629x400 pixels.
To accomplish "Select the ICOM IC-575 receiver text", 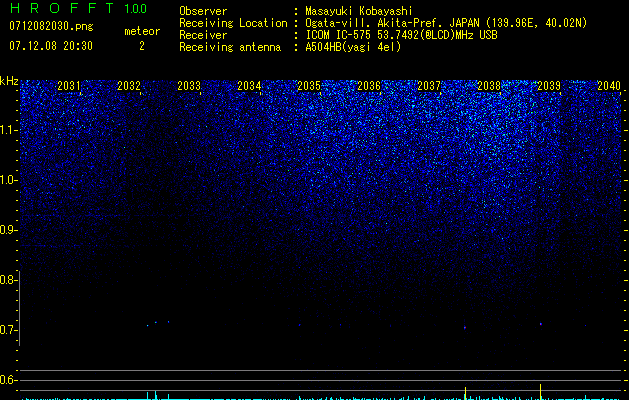I will pos(401,35).
